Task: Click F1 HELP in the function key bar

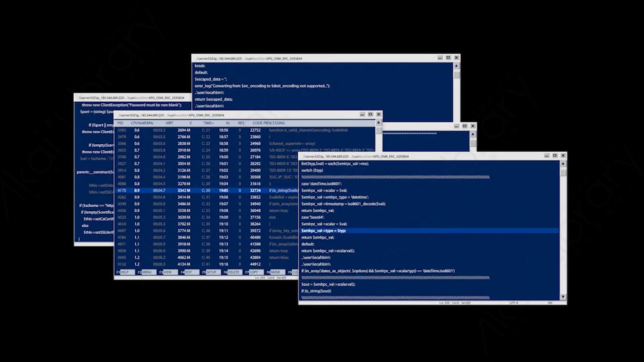Action: (x=125, y=272)
